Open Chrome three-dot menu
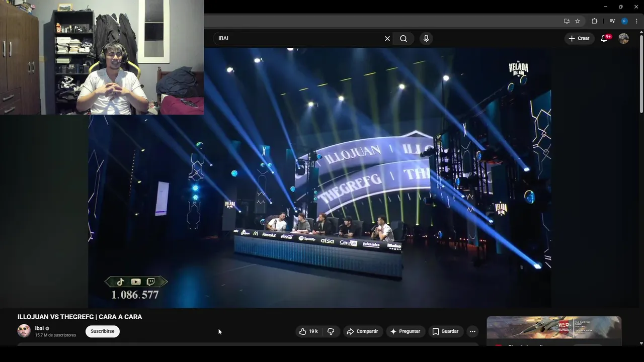The width and height of the screenshot is (644, 362). [636, 21]
